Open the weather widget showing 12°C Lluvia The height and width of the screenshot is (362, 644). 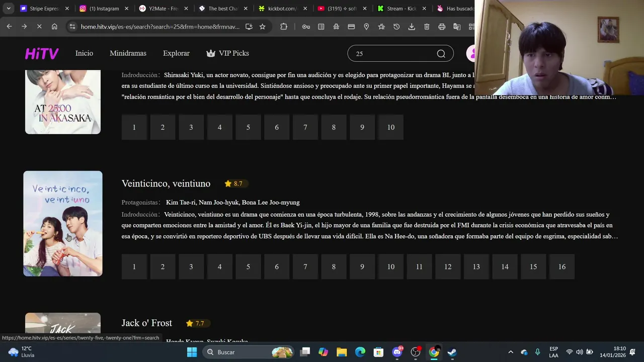(21, 352)
